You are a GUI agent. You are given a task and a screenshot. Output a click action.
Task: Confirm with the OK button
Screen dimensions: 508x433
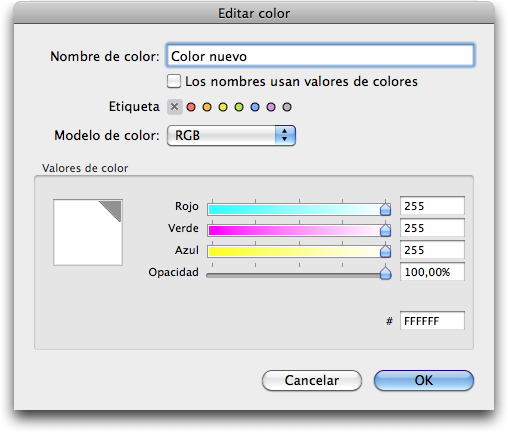click(424, 380)
